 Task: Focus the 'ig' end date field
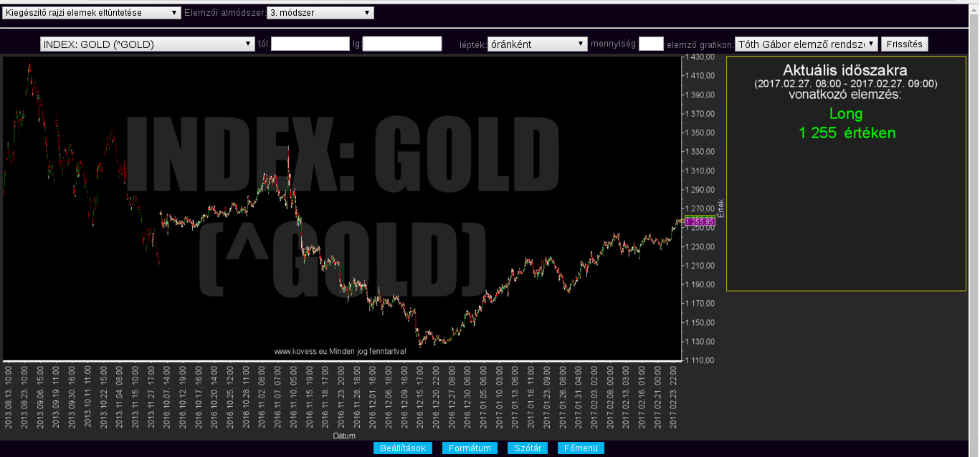pyautogui.click(x=401, y=44)
